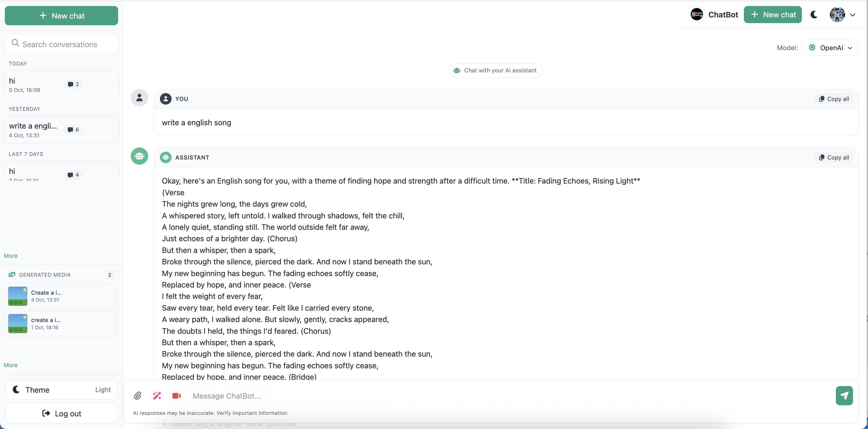Screen dimensions: 868x429
Task: Expand the account menu chevron
Action: coord(852,15)
